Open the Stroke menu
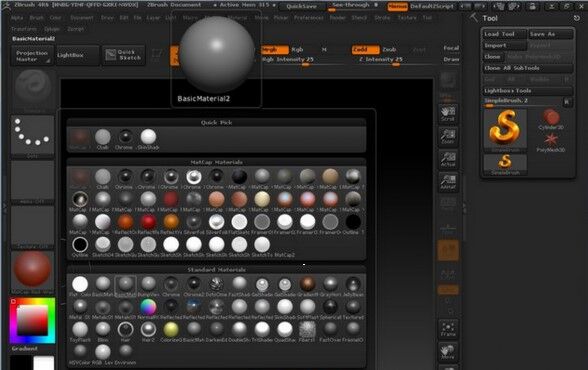This screenshot has height=370, width=588. coord(382,18)
